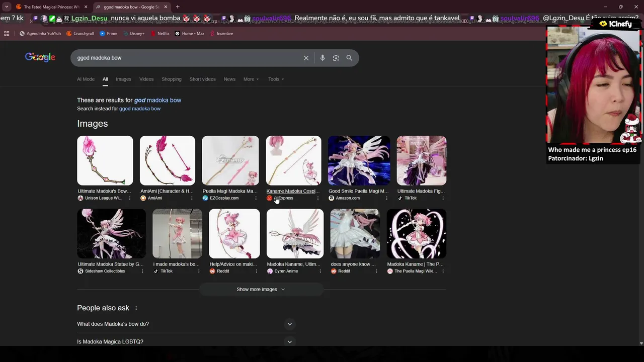
Task: Open does anyone know Reddit thumbnail
Action: pos(355,234)
